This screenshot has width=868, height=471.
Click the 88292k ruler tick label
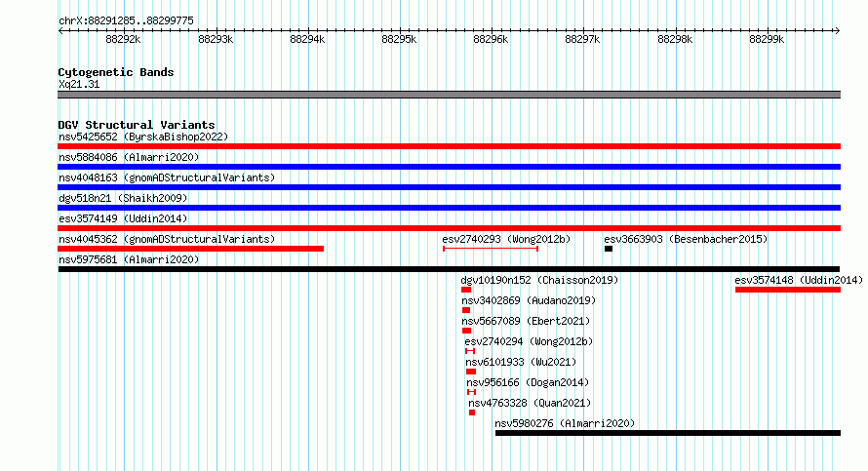[x=124, y=39]
